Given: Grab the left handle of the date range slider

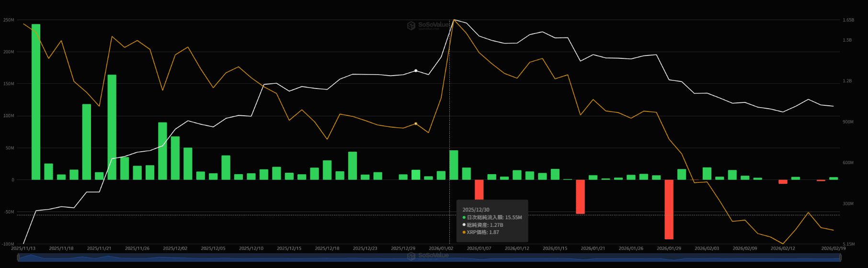Looking at the screenshot, I should 18,257.
